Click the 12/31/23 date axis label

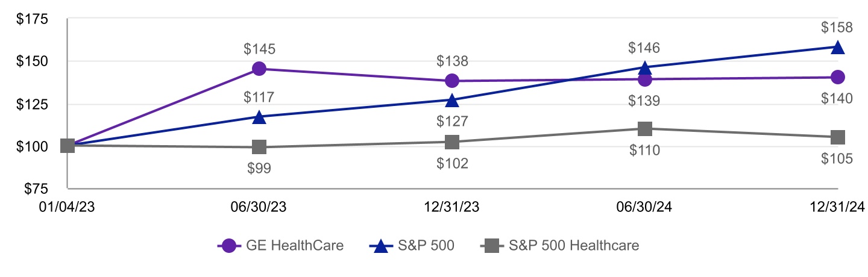[452, 207]
